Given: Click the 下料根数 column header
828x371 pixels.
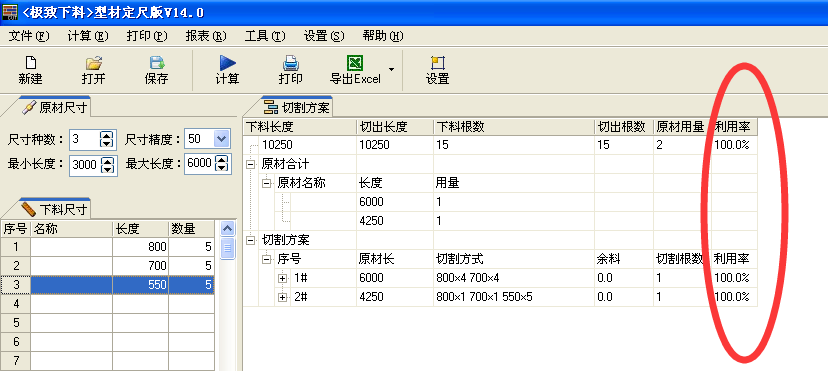Looking at the screenshot, I should point(514,127).
